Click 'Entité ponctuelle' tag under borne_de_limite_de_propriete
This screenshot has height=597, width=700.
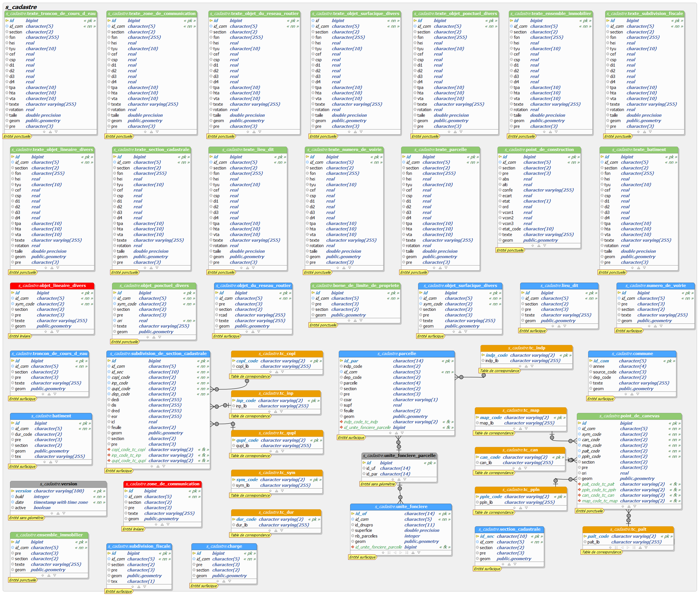pos(323,325)
